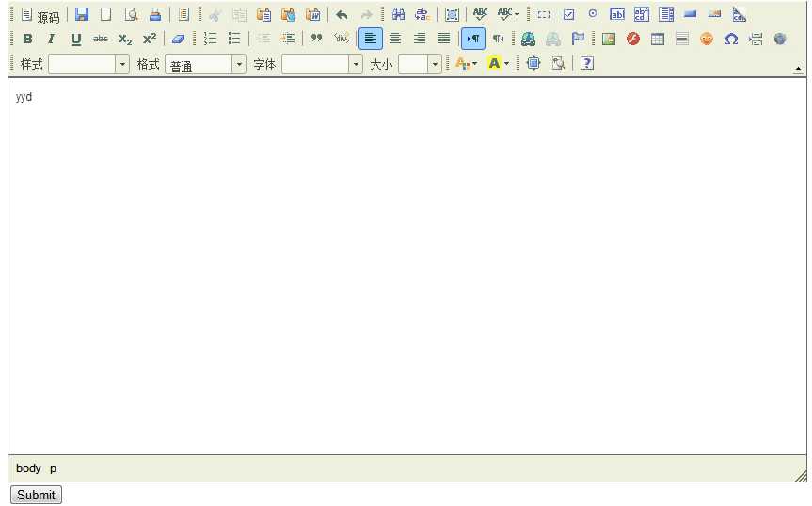
Task: Maximize the editor
Action: point(533,64)
